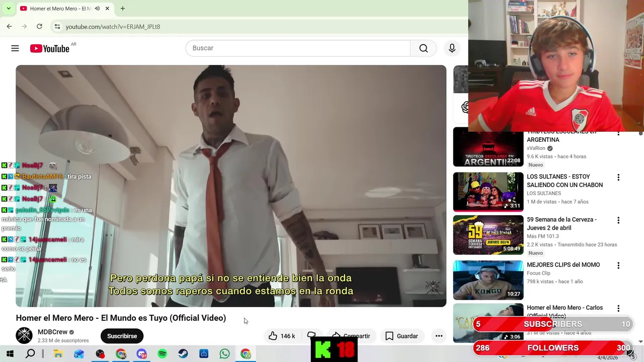Image resolution: width=644 pixels, height=362 pixels.
Task: Open File Explorer from taskbar
Action: point(58,354)
